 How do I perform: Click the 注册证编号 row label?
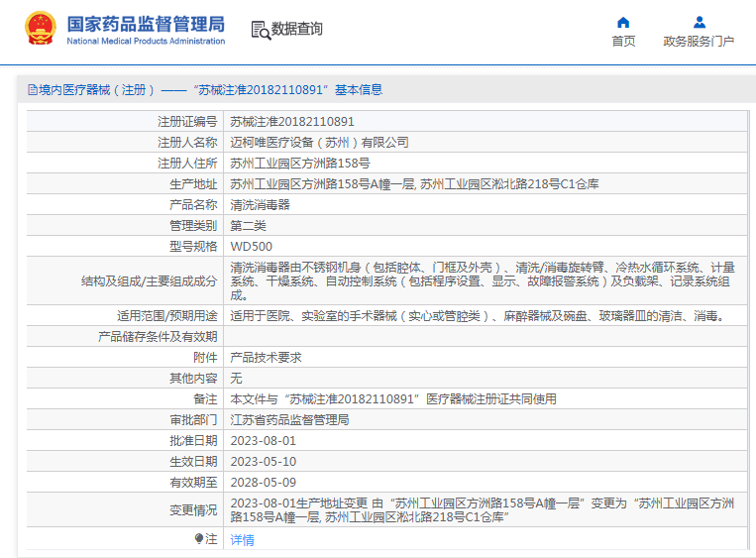point(187,122)
